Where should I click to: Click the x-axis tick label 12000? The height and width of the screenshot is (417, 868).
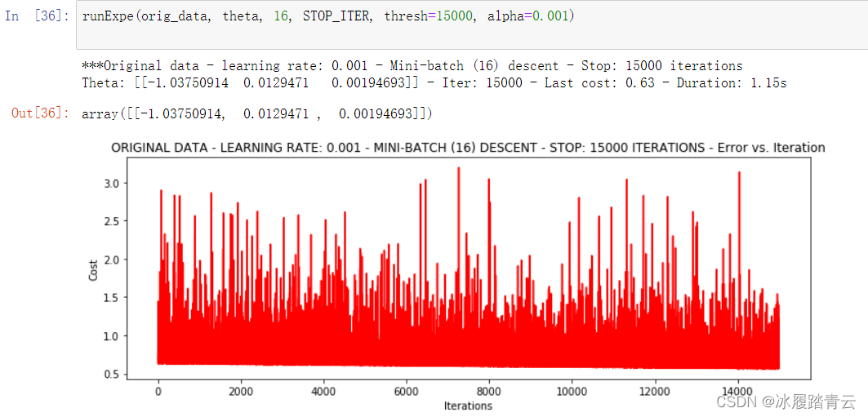click(655, 390)
